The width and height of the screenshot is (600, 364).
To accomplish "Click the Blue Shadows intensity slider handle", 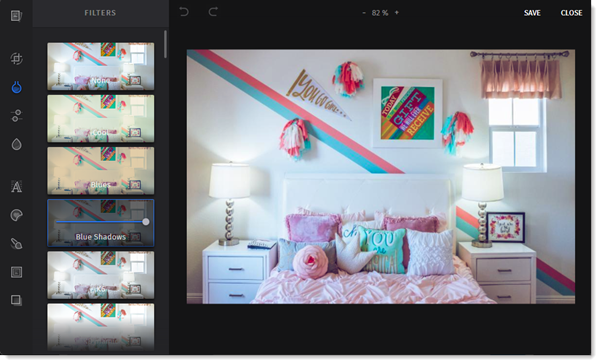I will pos(146,222).
